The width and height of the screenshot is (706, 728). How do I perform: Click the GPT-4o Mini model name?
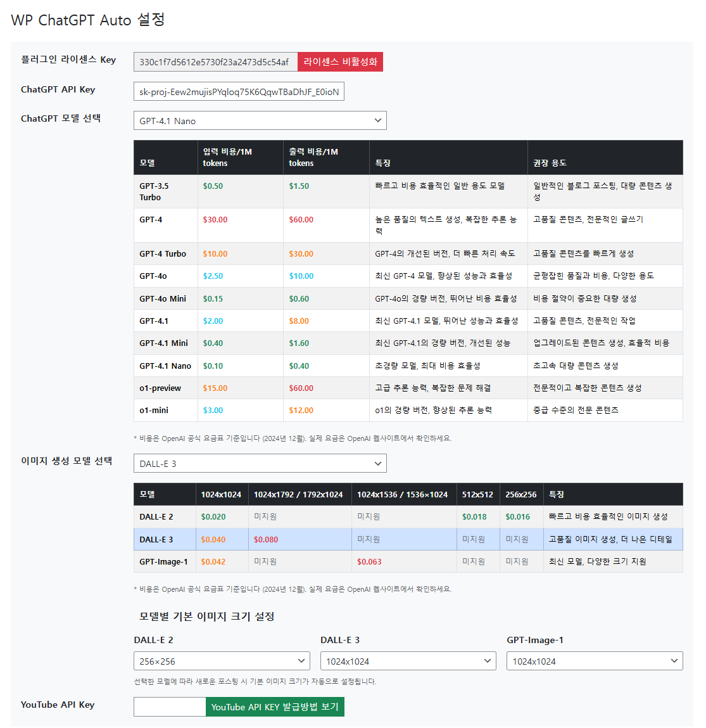click(x=163, y=298)
